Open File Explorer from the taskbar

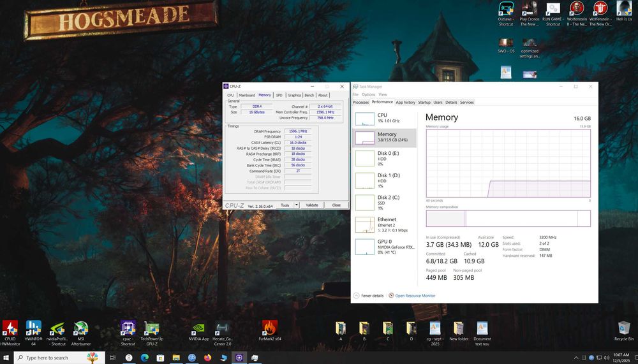tap(176, 358)
